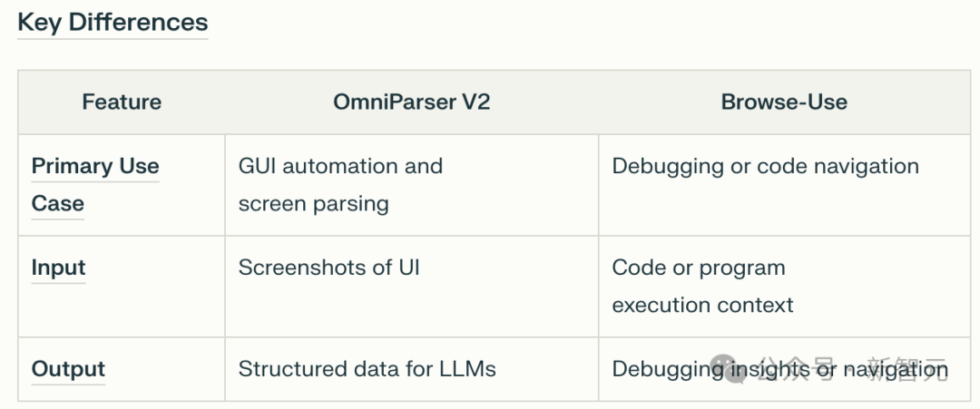The width and height of the screenshot is (980, 409).
Task: Click the "Code or program" text line
Action: coord(698,268)
